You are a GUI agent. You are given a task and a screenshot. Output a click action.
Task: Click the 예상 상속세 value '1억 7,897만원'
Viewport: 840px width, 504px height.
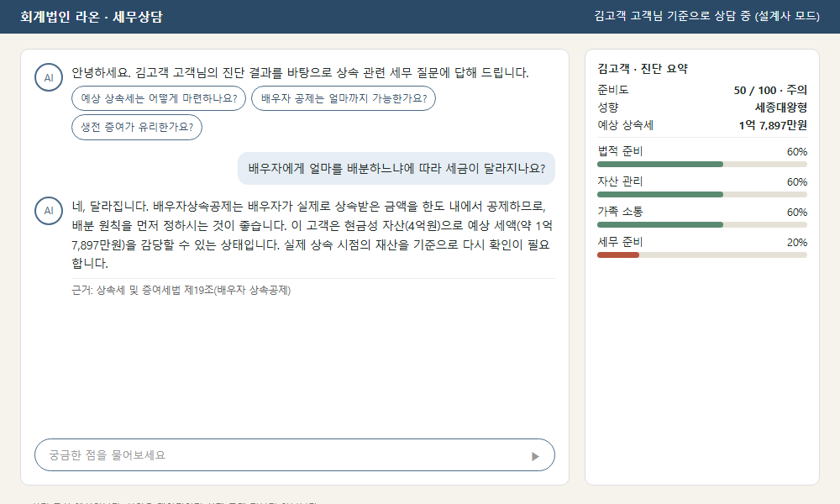773,125
